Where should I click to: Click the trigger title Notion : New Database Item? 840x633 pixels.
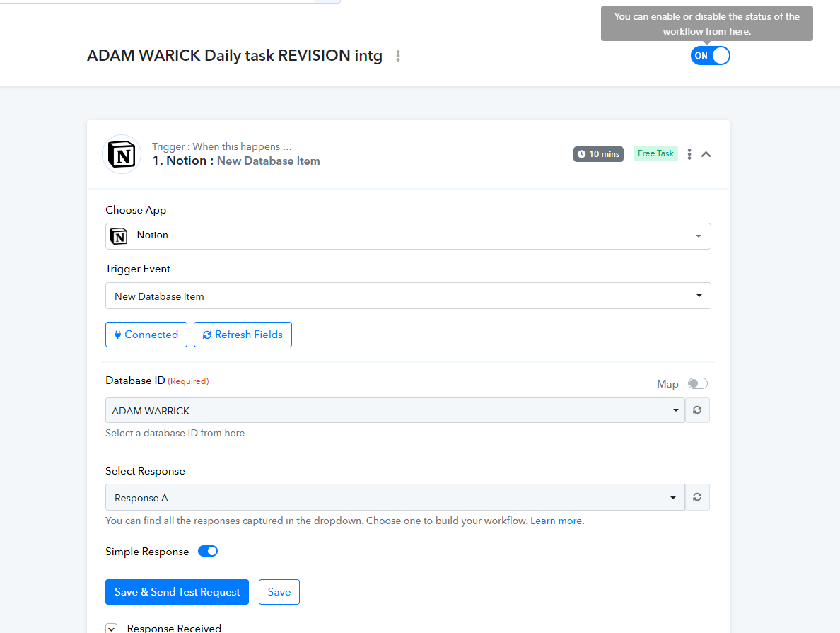(235, 161)
